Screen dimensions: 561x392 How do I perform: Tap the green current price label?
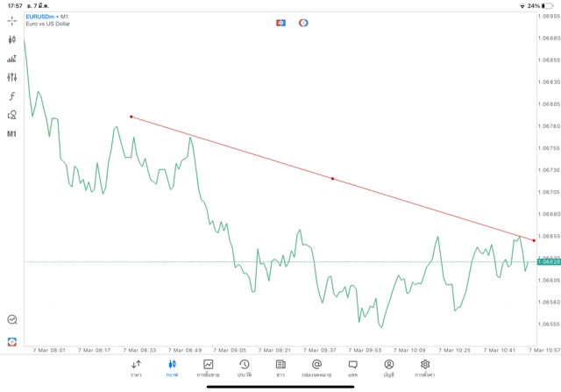point(550,261)
